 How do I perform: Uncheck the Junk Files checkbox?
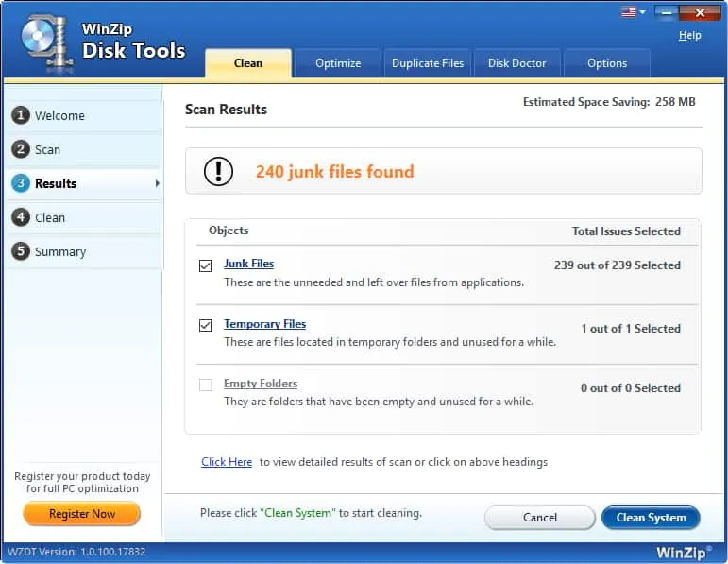click(205, 265)
